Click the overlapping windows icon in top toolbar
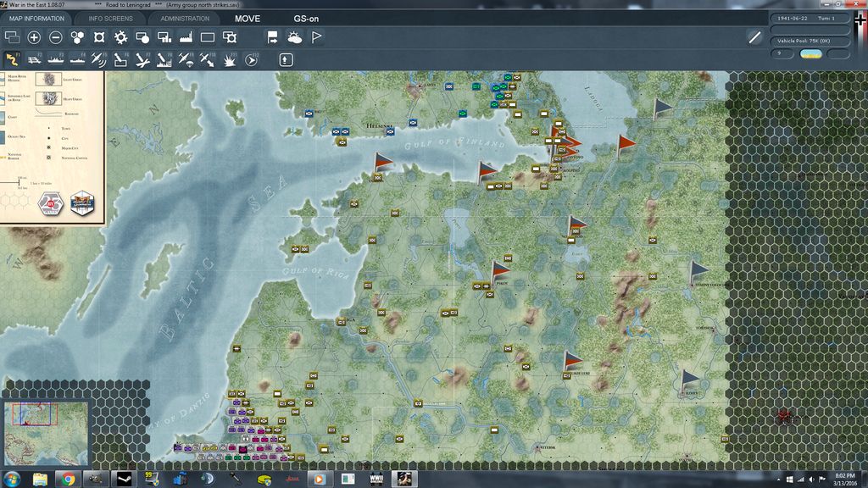The width and height of the screenshot is (868, 488). click(x=12, y=37)
